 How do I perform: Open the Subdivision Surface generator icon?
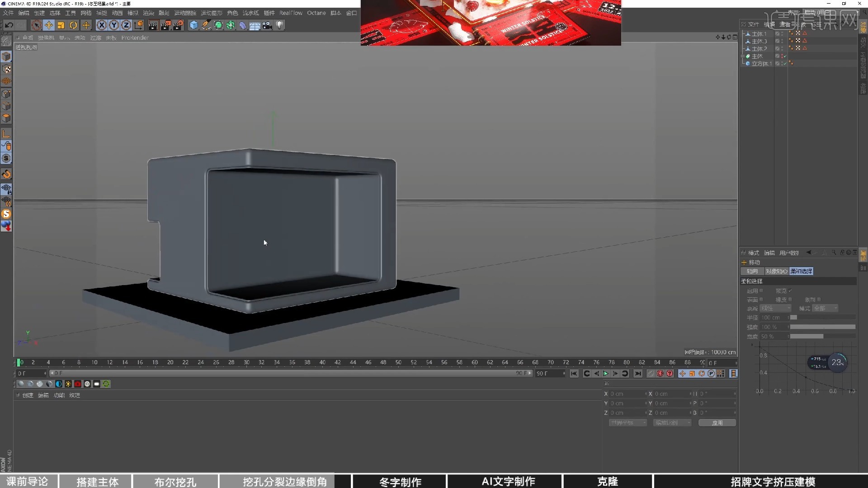click(x=218, y=25)
